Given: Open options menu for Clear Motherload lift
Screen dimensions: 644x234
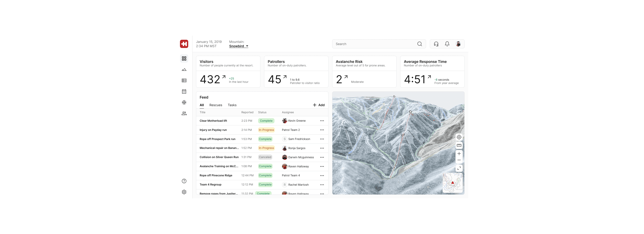Looking at the screenshot, I should point(322,121).
